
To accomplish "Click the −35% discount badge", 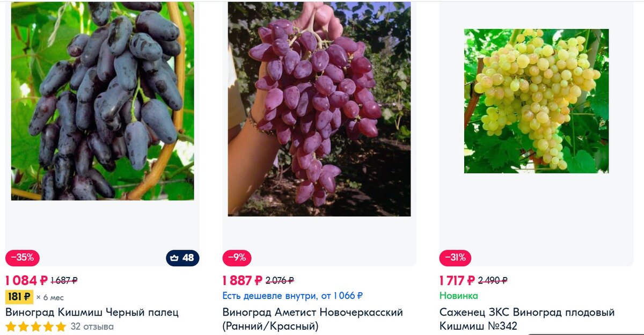I will pos(23,258).
